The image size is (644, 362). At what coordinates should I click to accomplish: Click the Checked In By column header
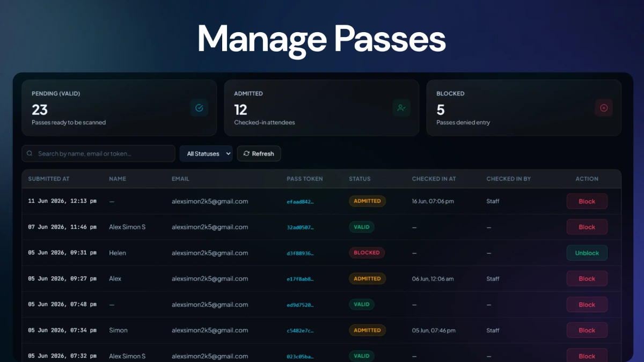509,179
